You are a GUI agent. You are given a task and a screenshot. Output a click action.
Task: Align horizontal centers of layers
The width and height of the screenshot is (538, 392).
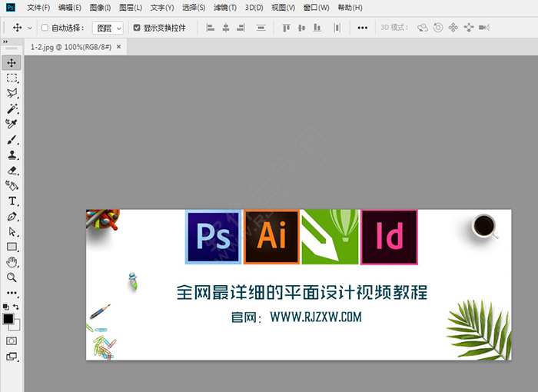226,28
